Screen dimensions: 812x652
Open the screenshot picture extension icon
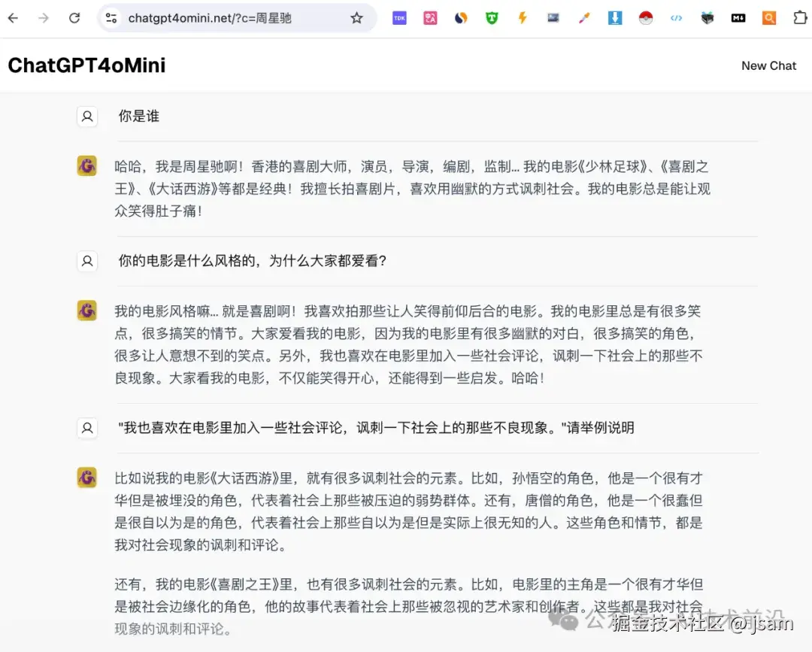553,18
